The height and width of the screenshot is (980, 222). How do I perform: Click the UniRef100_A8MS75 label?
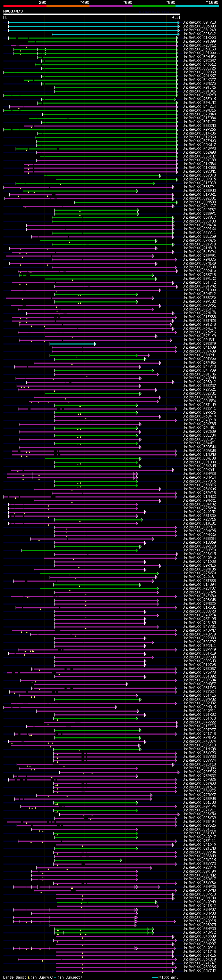pyautogui.click(x=199, y=84)
